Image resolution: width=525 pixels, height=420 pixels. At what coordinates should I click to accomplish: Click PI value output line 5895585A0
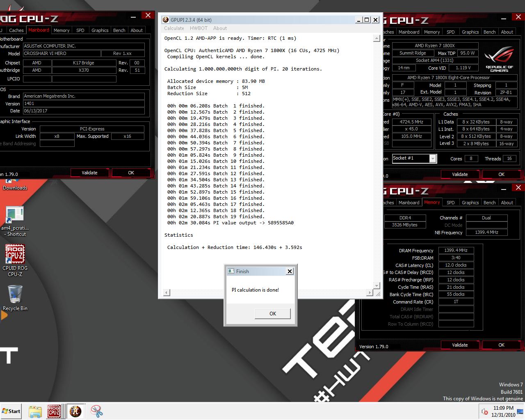point(231,223)
